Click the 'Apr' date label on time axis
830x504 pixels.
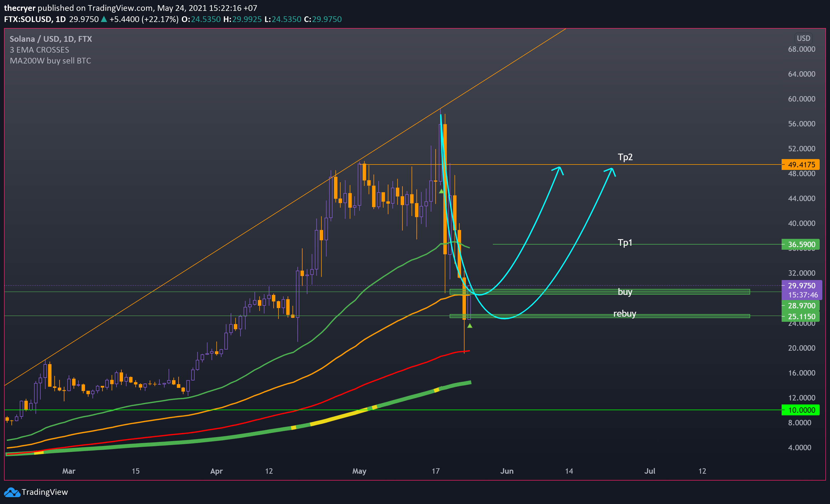217,471
